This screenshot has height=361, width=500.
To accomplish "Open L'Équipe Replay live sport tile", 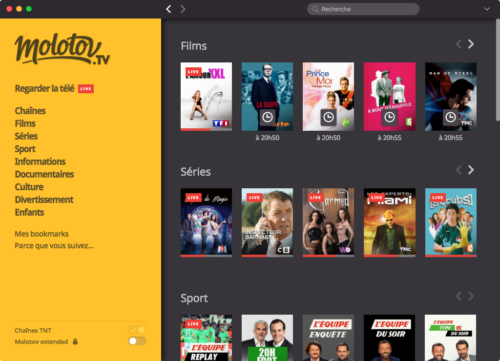I will [x=206, y=338].
